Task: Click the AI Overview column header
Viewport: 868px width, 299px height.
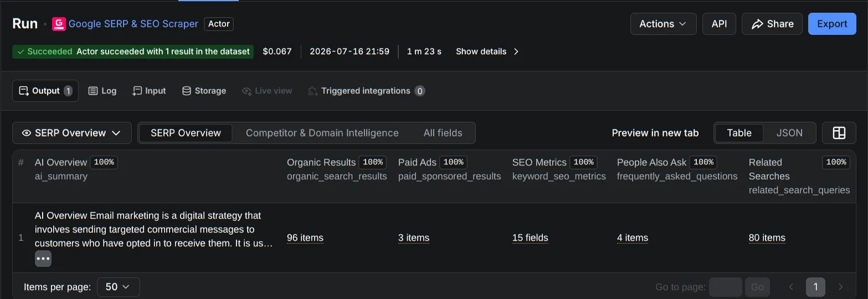Action: pos(61,162)
